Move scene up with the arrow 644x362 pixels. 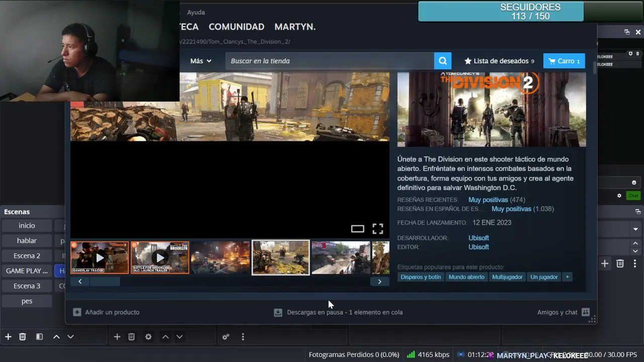click(x=56, y=337)
